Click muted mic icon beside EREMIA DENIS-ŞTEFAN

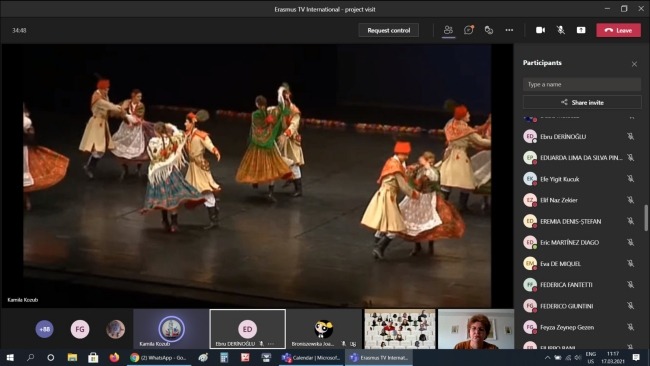tap(631, 221)
